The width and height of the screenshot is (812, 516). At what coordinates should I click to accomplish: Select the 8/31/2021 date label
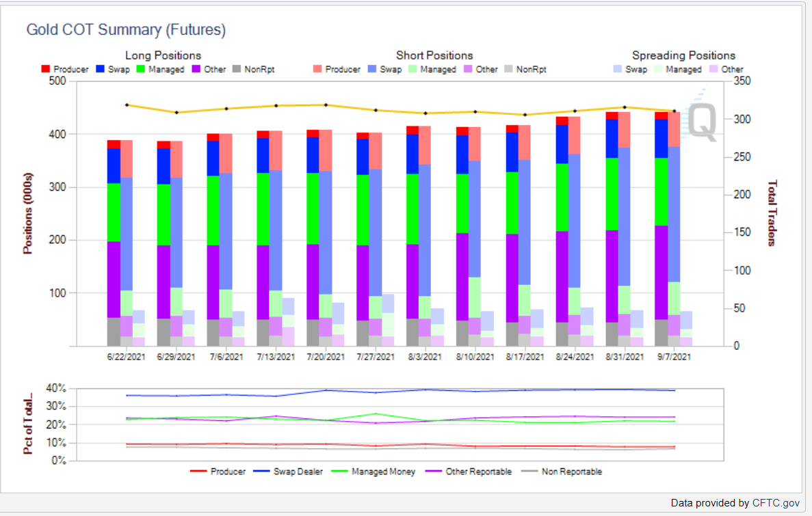[x=625, y=357]
